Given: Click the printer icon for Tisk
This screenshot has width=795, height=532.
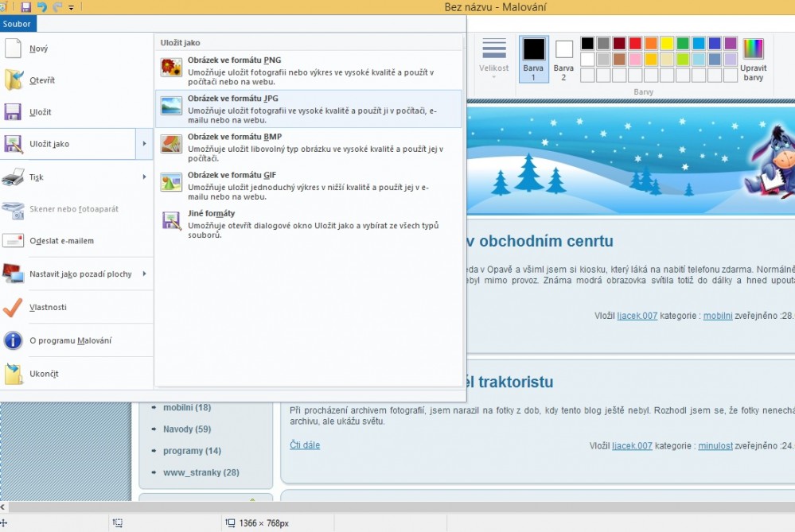Looking at the screenshot, I should click(x=14, y=177).
